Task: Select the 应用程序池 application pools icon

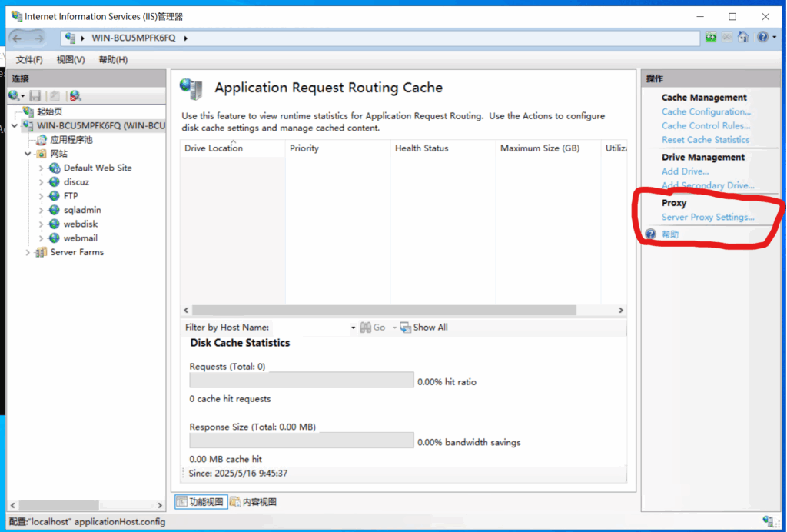Action: point(42,139)
